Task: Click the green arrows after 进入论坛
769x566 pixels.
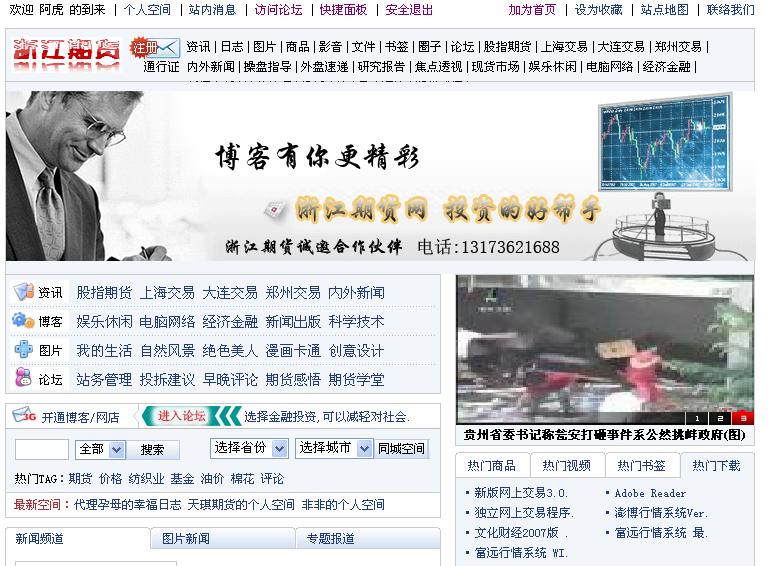Action: pos(226,416)
